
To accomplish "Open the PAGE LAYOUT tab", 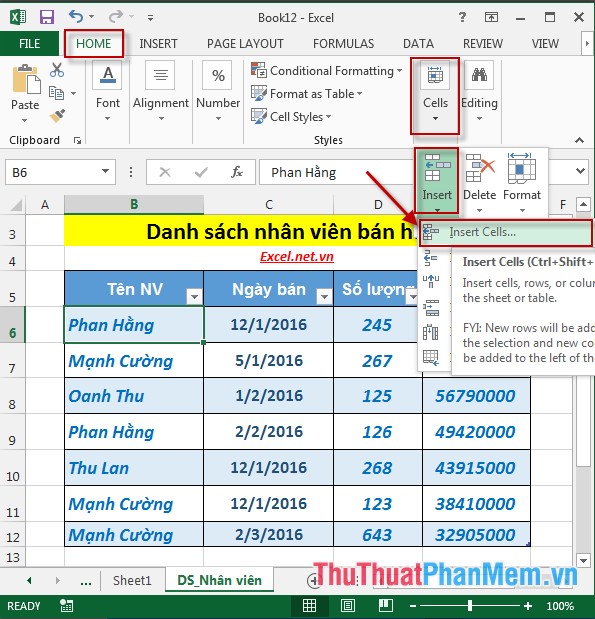I will coord(245,43).
